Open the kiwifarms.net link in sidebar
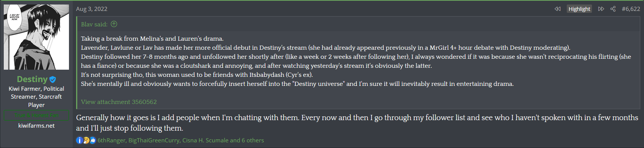Viewport: 644px width, 148px height. [36, 125]
